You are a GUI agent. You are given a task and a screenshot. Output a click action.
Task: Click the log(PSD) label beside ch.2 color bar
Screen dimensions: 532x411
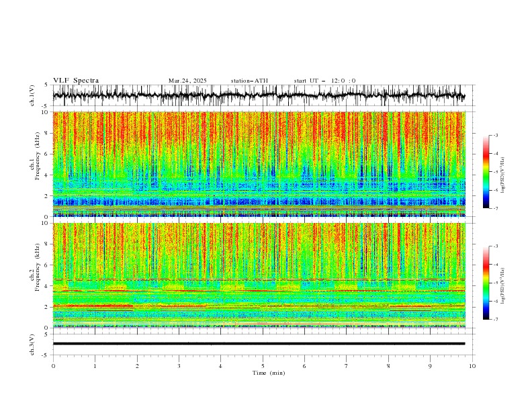tap(502, 286)
